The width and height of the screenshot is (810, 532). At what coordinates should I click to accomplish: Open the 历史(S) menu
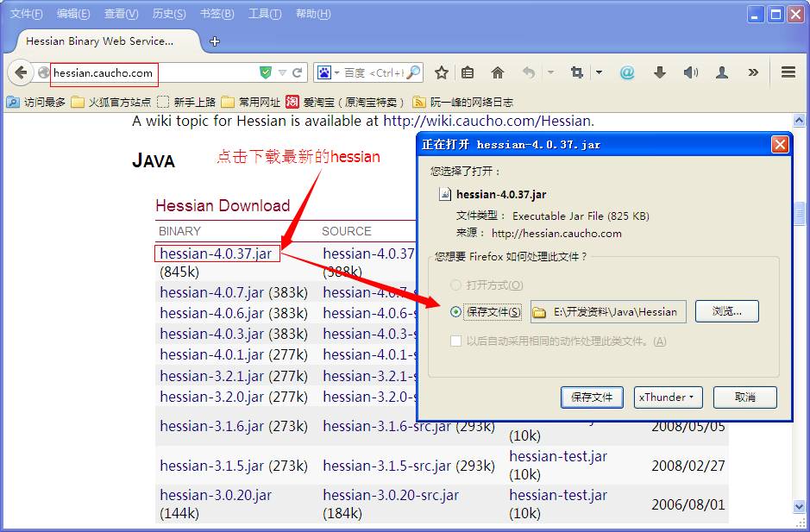pyautogui.click(x=169, y=14)
